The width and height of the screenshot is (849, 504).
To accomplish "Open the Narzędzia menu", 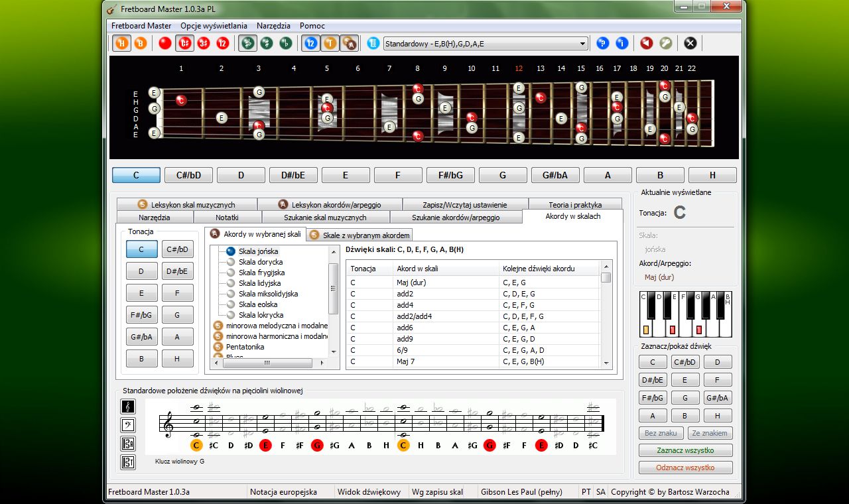I will (x=273, y=26).
